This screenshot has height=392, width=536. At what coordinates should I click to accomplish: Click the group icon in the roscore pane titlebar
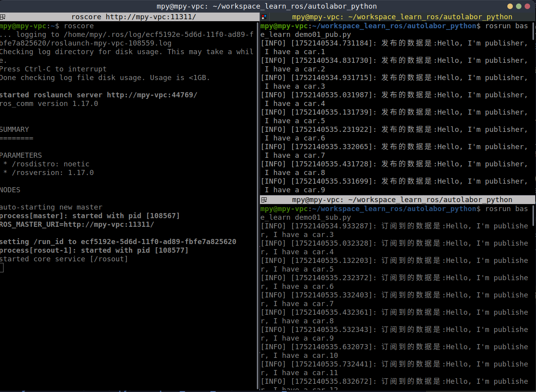(3, 17)
